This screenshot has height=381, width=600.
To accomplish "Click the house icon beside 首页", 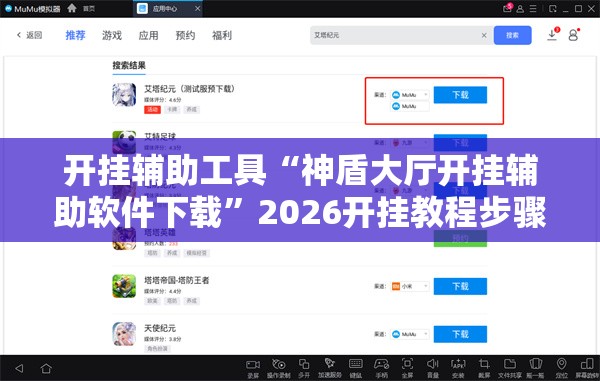I will 72,8.
